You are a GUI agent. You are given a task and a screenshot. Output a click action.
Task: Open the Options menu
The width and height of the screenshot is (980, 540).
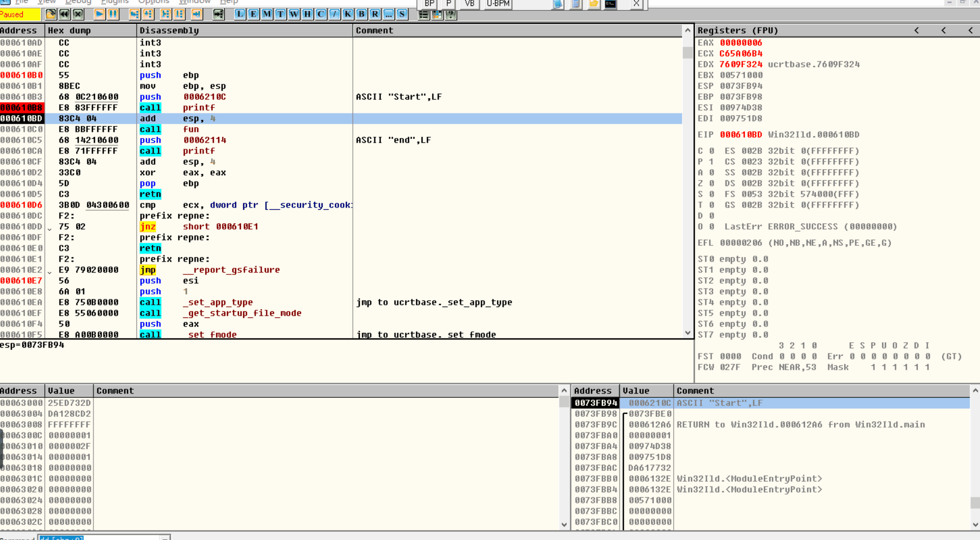click(154, 2)
